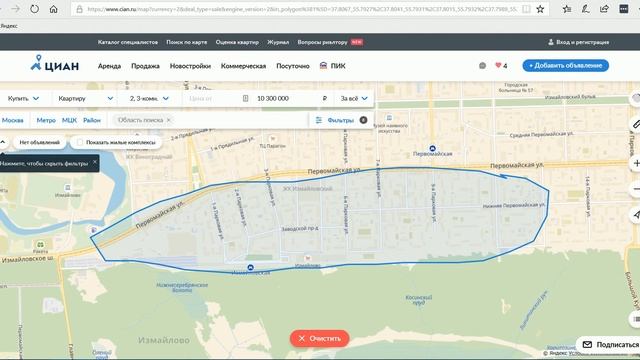Viewport: 640px width, 360px height.
Task: Click the mortgage calculator icon in price field
Action: click(x=245, y=98)
